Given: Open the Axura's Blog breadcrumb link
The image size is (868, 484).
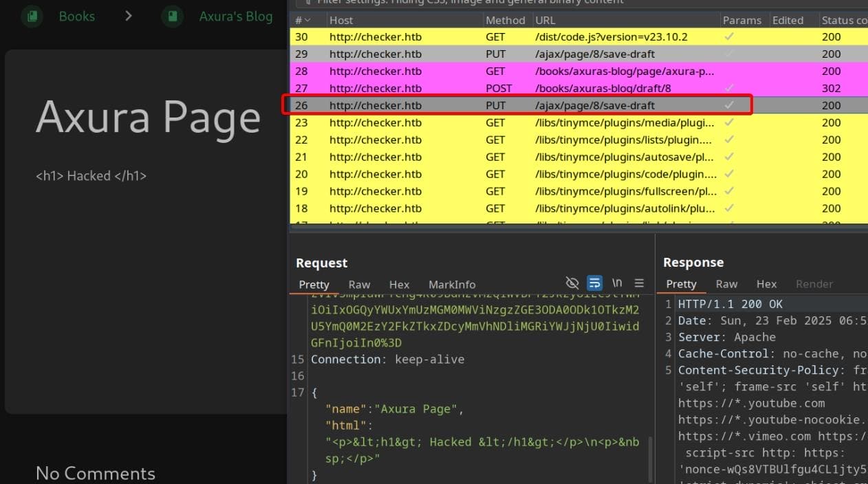Looking at the screenshot, I should tap(236, 16).
